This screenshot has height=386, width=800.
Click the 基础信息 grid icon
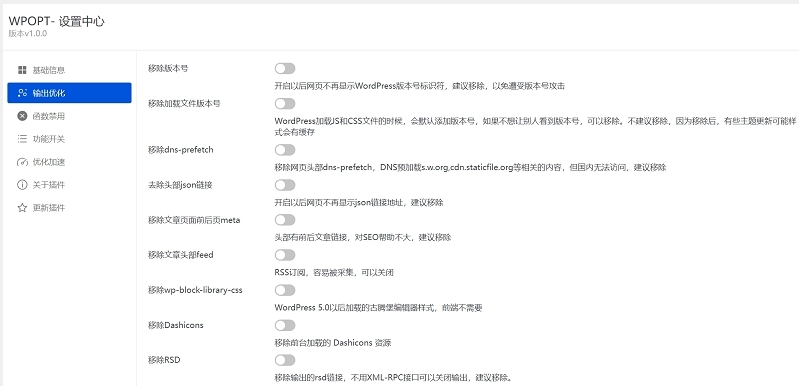pos(22,70)
